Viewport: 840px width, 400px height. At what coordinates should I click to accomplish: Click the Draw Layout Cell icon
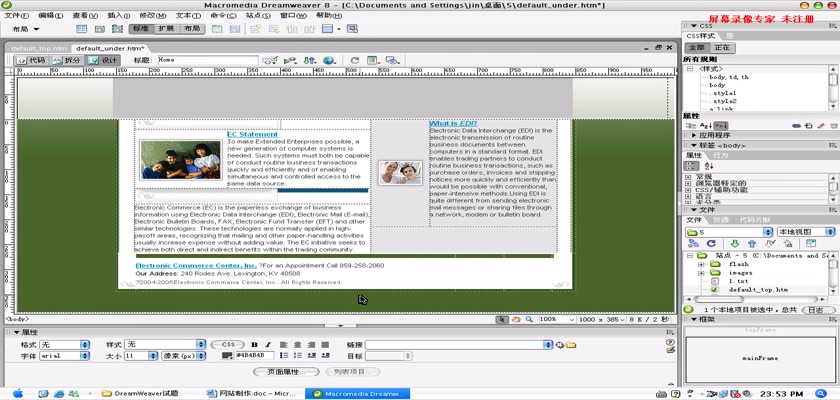[x=235, y=29]
